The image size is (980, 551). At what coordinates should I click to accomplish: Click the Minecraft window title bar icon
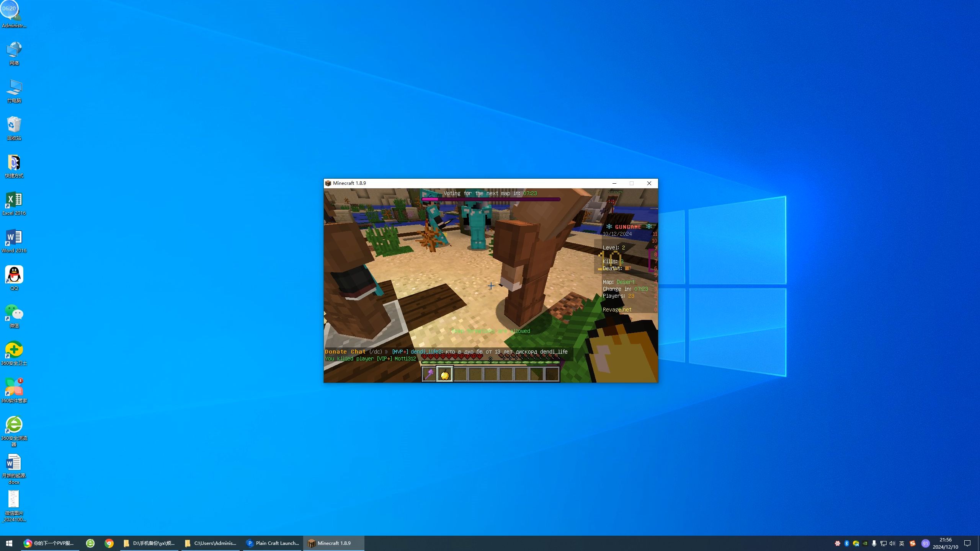click(x=328, y=183)
